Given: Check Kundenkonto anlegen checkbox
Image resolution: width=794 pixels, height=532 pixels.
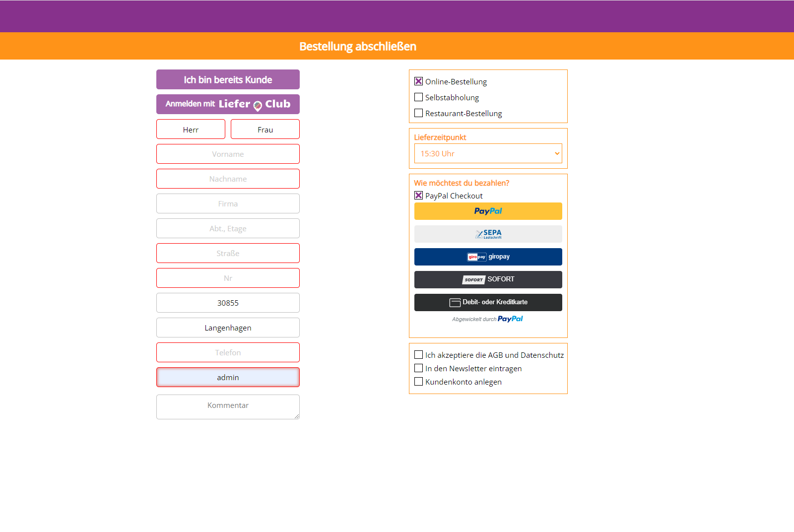Looking at the screenshot, I should 419,382.
